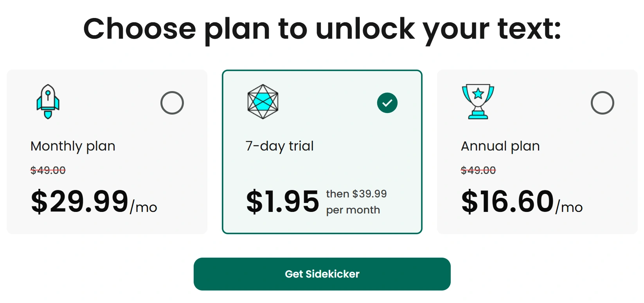The height and width of the screenshot is (303, 644).
Task: Click the checked 7-day trial radio button
Action: pos(387,103)
